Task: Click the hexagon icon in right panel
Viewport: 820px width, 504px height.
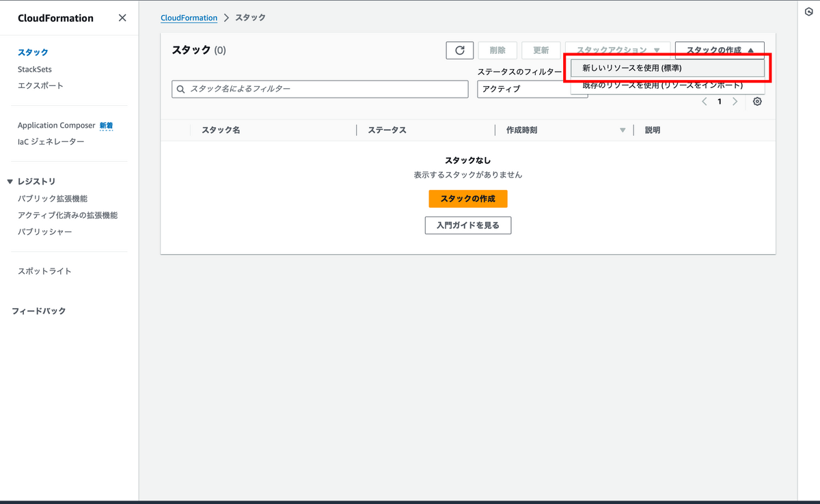Action: click(x=809, y=12)
